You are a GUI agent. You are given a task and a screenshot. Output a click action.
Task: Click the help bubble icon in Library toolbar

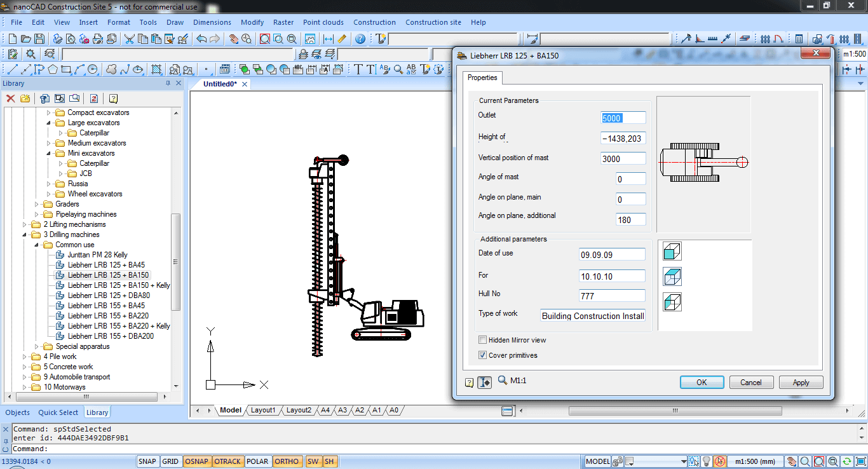(x=113, y=99)
